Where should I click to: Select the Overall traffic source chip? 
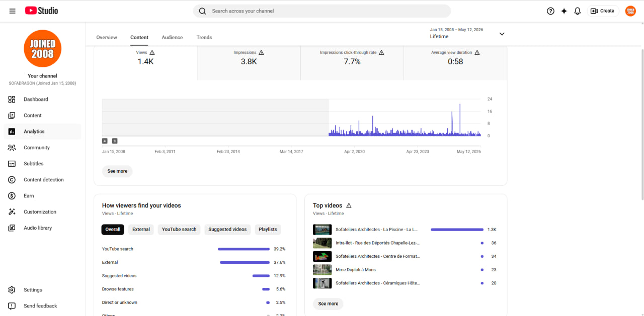tap(113, 230)
